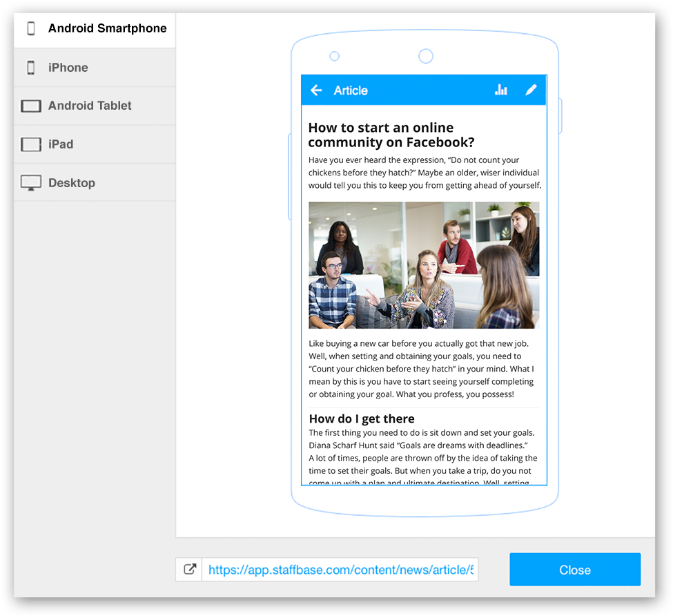Choose the Android Tablet preview

coord(95,106)
